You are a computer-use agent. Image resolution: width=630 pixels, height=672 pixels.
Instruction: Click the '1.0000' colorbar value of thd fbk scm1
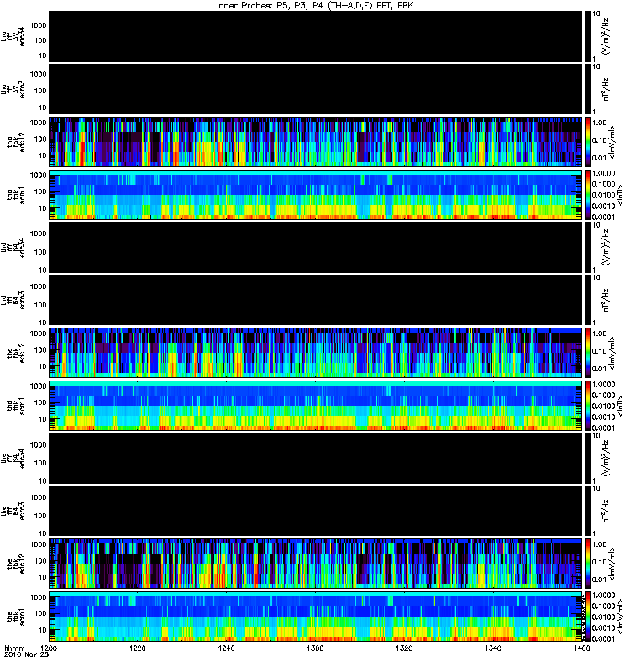[x=603, y=384]
